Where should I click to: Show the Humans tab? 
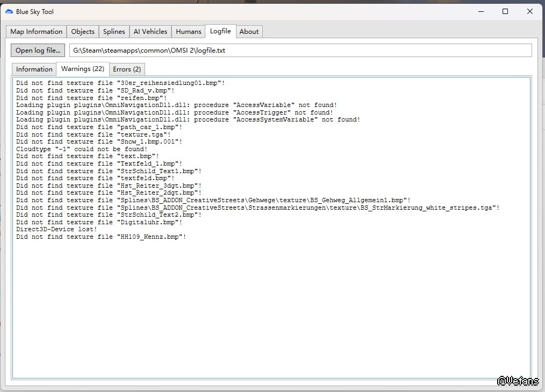[x=189, y=32]
